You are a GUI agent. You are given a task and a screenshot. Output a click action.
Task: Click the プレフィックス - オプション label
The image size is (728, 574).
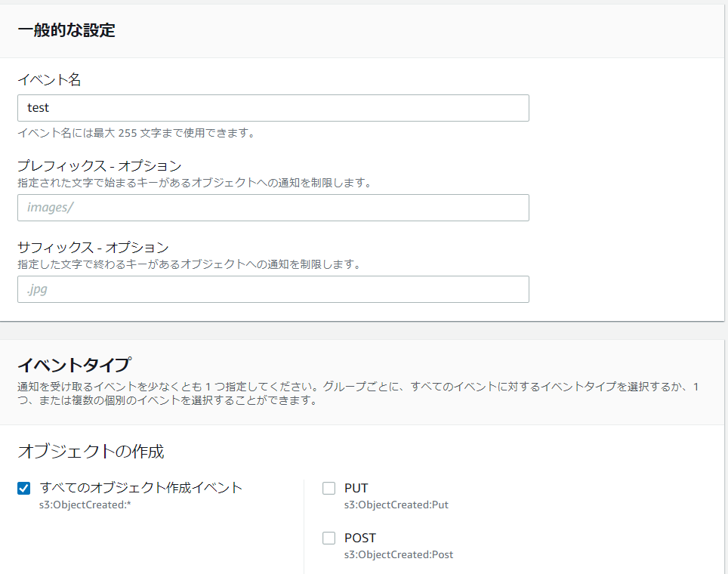100,166
